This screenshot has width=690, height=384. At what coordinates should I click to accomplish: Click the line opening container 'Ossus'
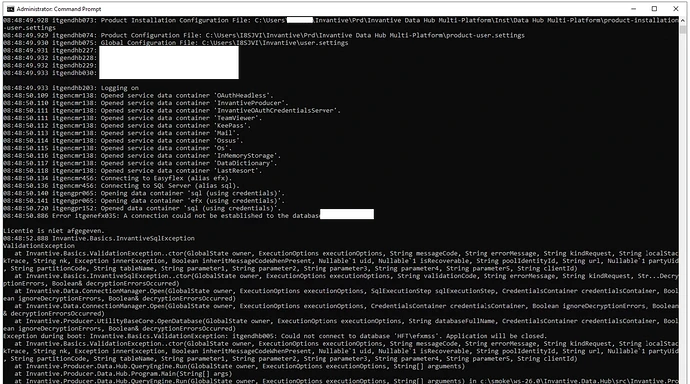[123, 141]
